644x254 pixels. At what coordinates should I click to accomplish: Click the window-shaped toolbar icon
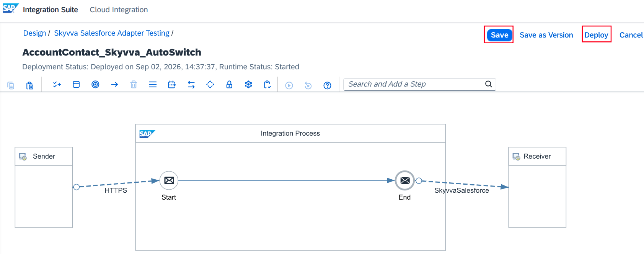click(76, 84)
